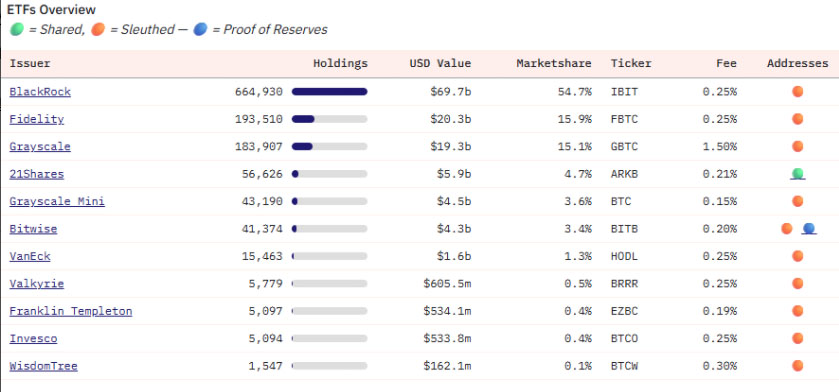Screen dimensions: 839x392
Task: Open the BlackRock issuer link
Action: 40,91
